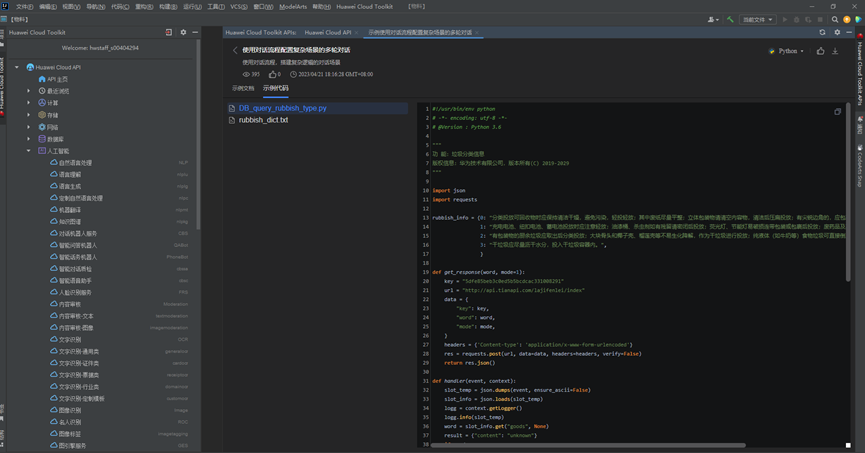Open the Huawei Cloud Toolkit panel settings gear
Image resolution: width=865 pixels, height=453 pixels.
tap(183, 32)
